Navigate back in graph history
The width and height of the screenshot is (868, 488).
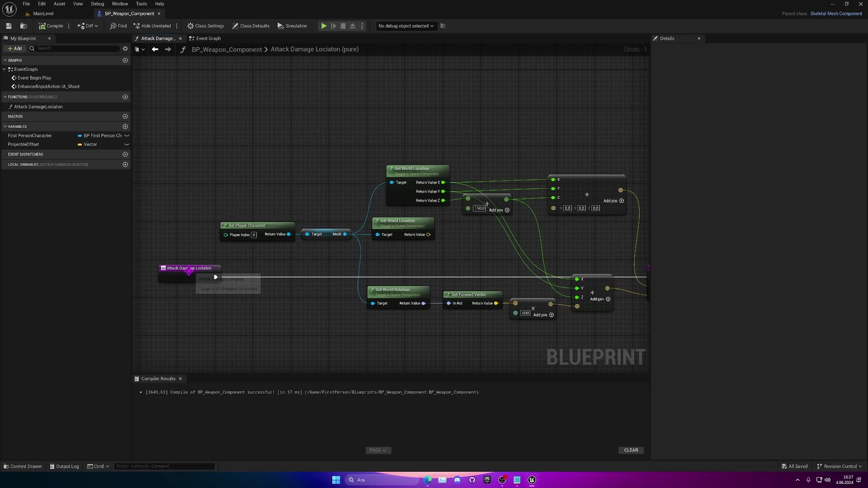pos(155,49)
